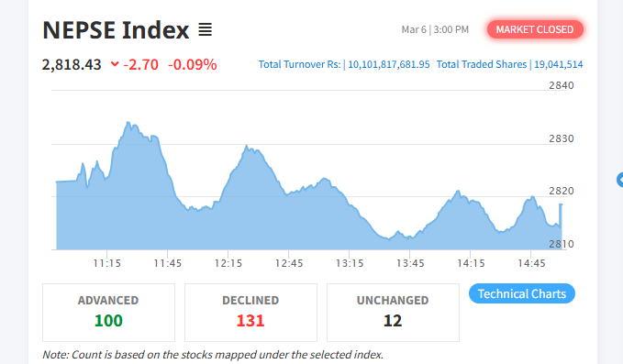The image size is (623, 364).
Task: Click the index value 2,818.43
Action: pyautogui.click(x=72, y=64)
